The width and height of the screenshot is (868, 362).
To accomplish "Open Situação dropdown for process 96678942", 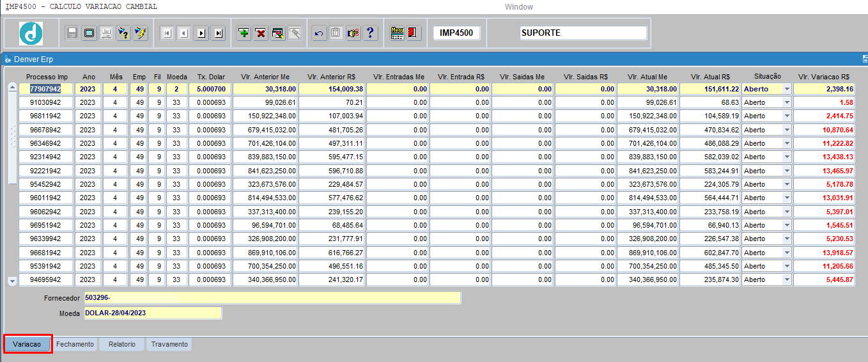I will tap(787, 130).
